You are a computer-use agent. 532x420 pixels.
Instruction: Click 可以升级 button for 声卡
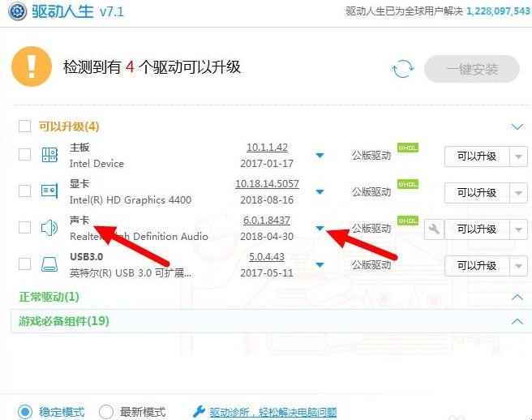pos(477,229)
